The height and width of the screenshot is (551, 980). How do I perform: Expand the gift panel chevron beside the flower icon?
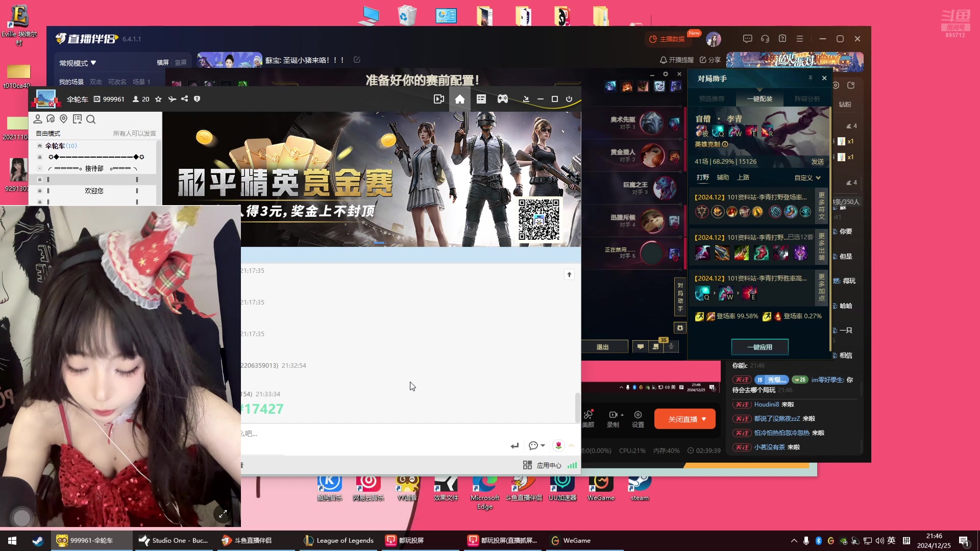pos(571,445)
